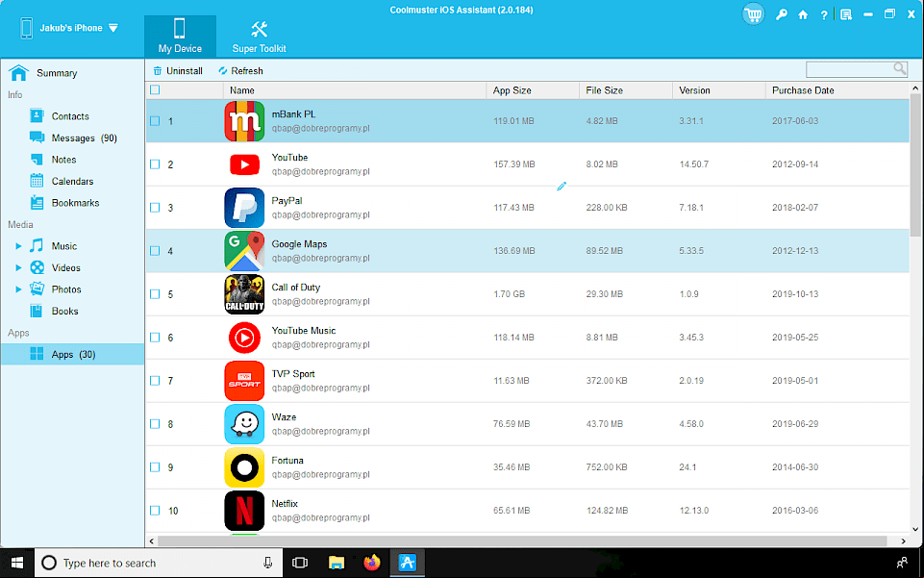Image resolution: width=924 pixels, height=578 pixels.
Task: Go to the home icon in title bar
Action: pyautogui.click(x=803, y=14)
